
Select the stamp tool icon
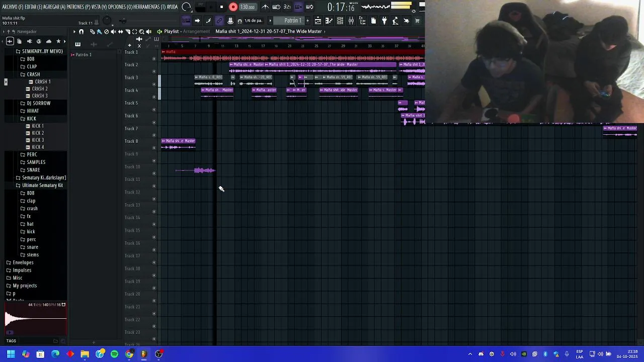point(230,21)
